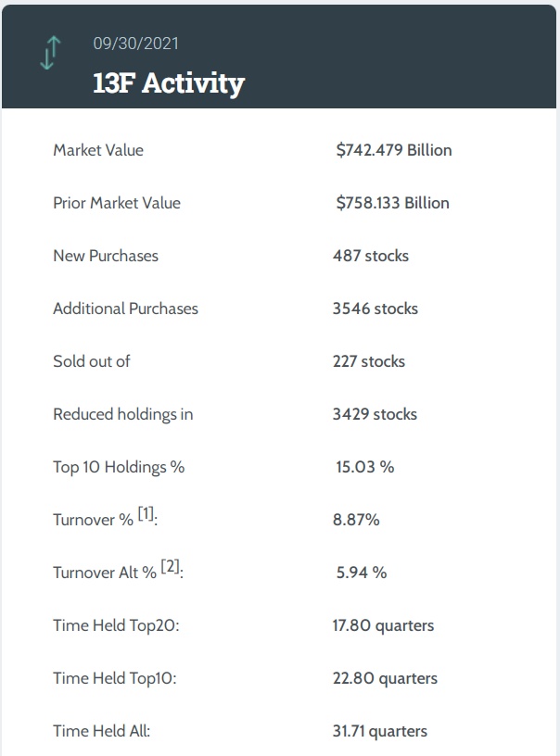Viewport: 560px width, 756px height.
Task: Click the Additional Purchases label
Action: pos(125,309)
